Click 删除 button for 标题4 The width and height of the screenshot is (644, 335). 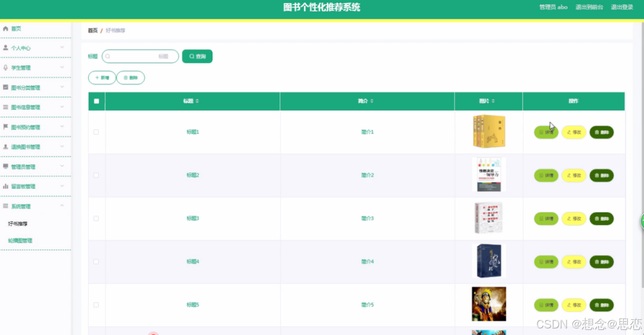[x=601, y=262]
